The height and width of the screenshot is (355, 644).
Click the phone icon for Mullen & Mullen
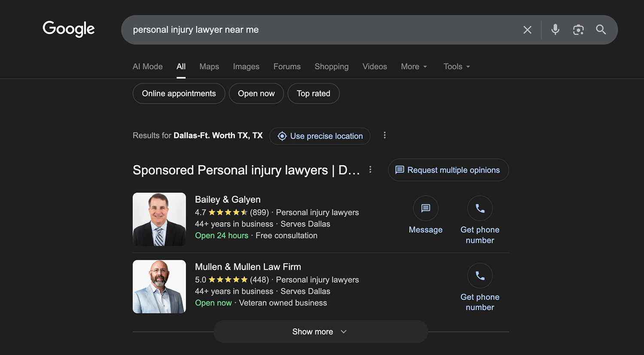click(x=480, y=276)
